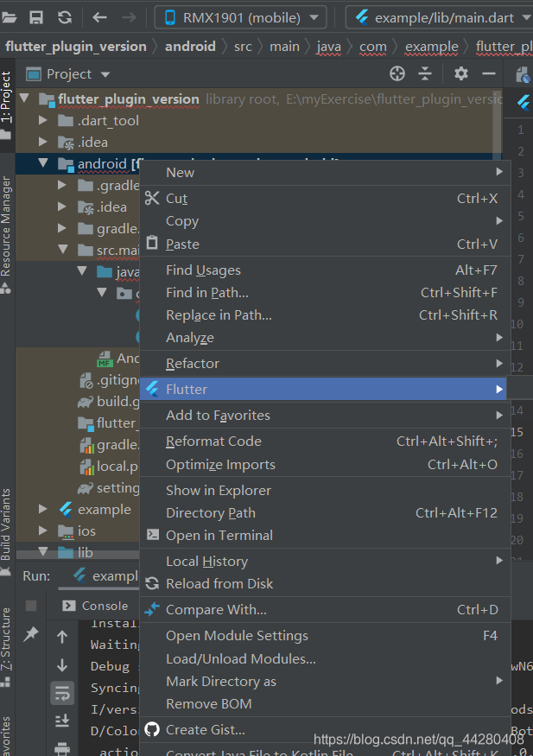Navigate forward with the right arrow
Image resolution: width=533 pixels, height=756 pixels.
coord(129,18)
